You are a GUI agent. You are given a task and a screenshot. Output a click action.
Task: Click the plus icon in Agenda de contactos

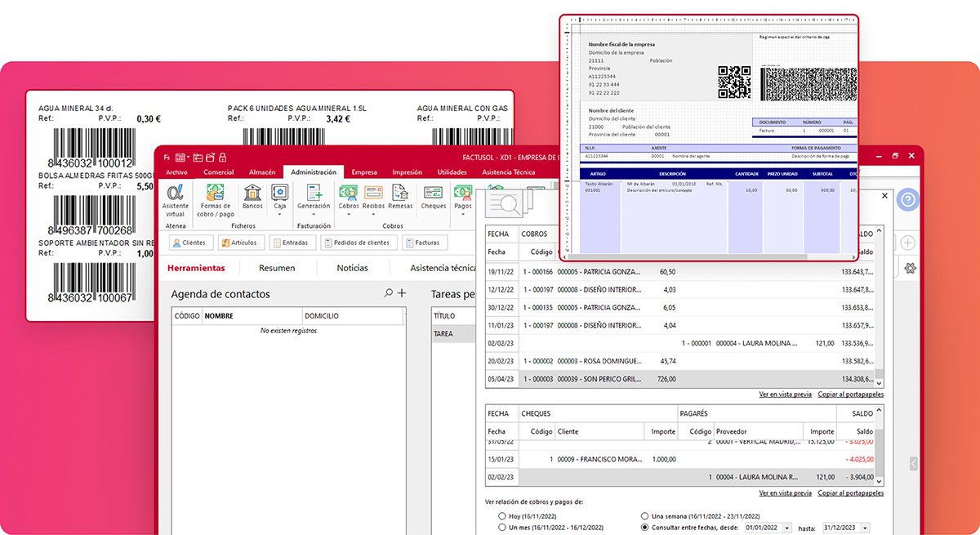pyautogui.click(x=402, y=293)
